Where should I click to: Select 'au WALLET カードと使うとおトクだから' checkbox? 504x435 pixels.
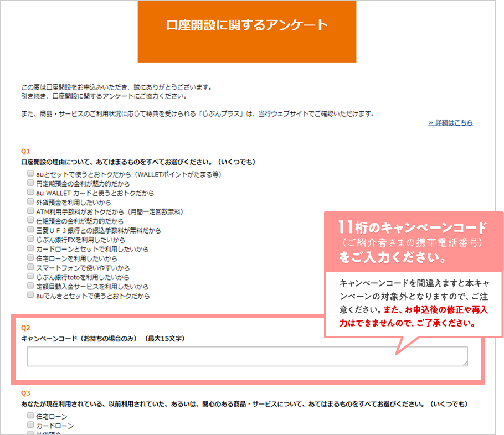[30, 193]
